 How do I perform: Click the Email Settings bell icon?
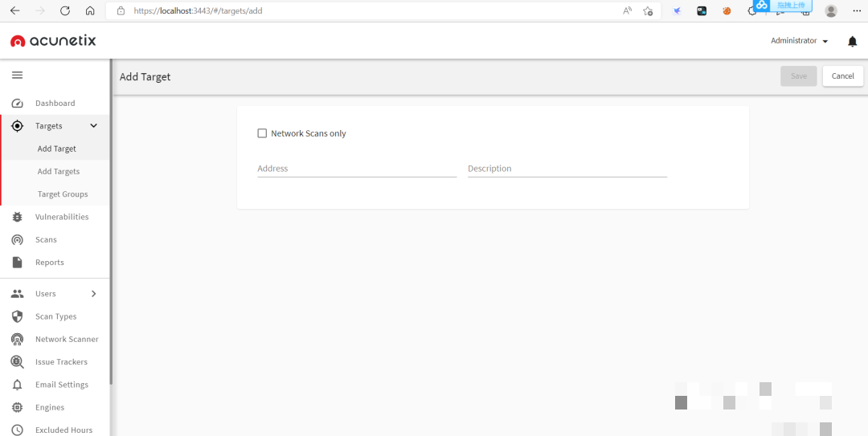click(17, 385)
